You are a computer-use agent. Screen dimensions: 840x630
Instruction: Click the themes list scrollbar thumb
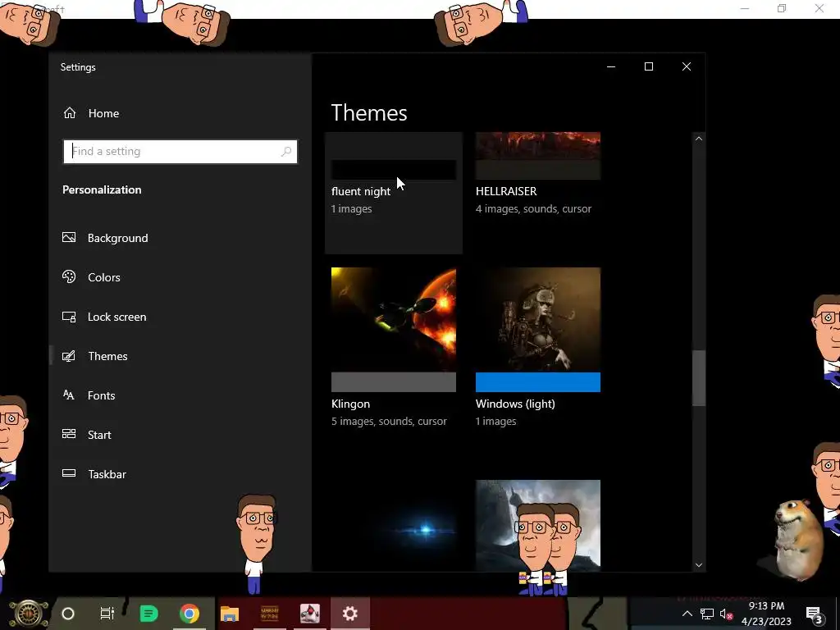(699, 378)
